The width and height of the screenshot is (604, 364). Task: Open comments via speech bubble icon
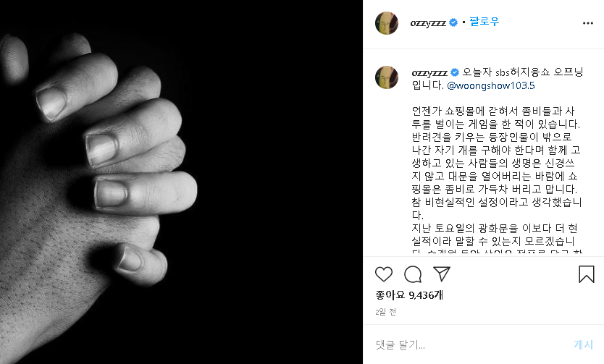click(x=413, y=274)
